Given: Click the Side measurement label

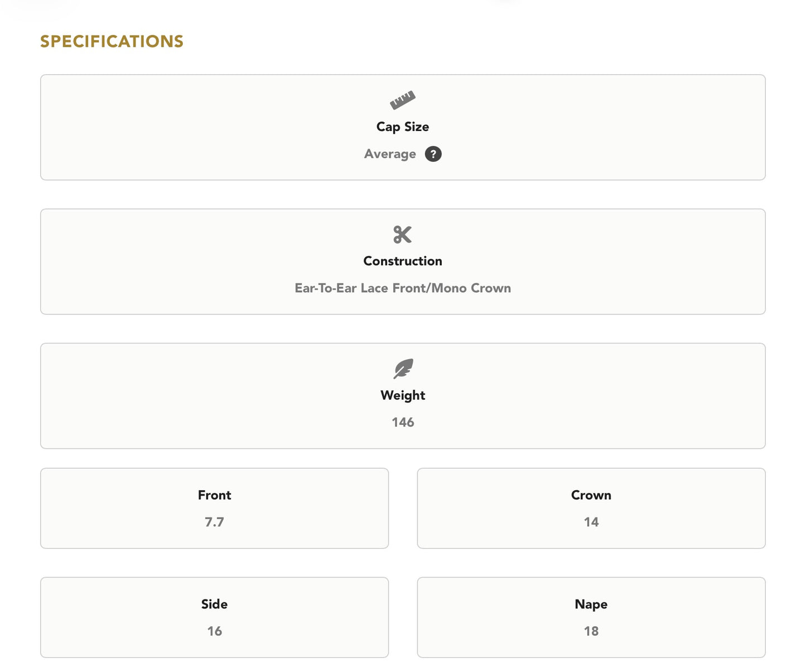Looking at the screenshot, I should tap(214, 604).
